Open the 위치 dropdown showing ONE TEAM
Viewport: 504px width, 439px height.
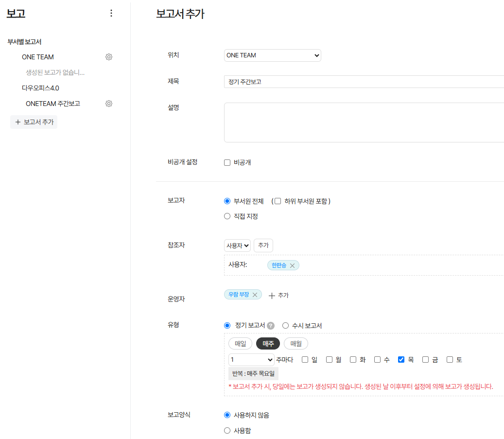(x=272, y=55)
